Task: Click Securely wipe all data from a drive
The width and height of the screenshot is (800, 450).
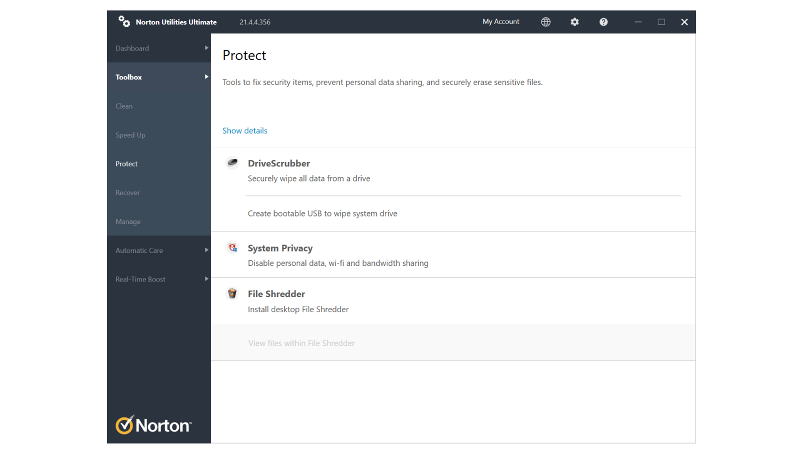Action: 309,178
